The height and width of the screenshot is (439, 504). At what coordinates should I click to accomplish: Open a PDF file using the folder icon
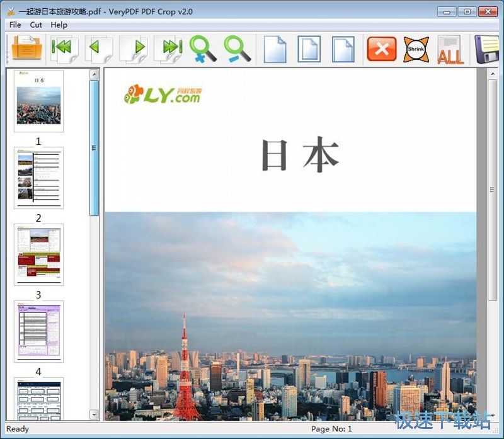24,48
